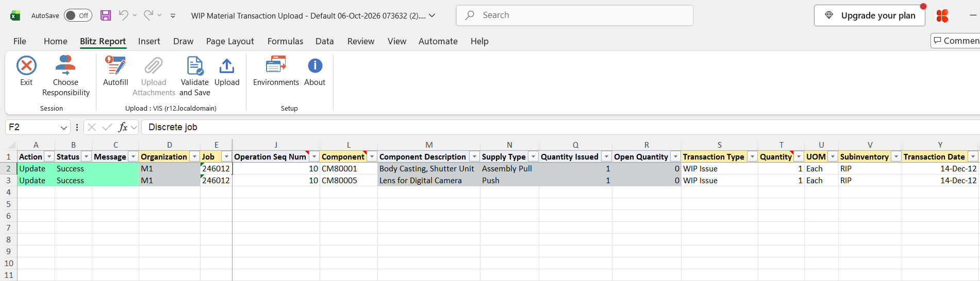Switch to the Data tab

(x=325, y=41)
